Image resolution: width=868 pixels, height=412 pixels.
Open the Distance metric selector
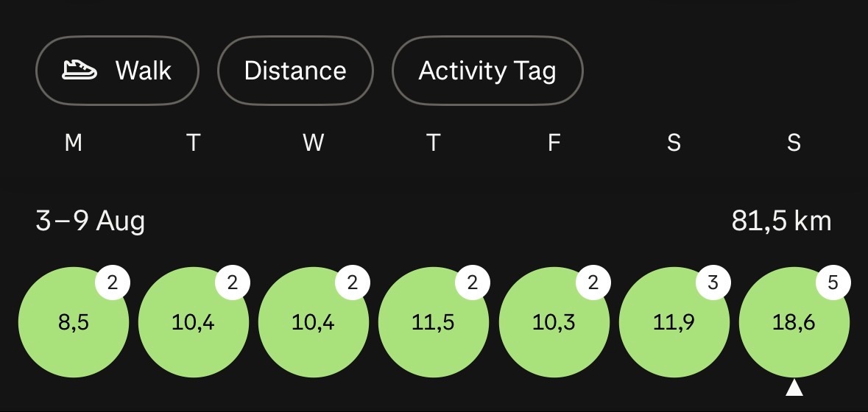pyautogui.click(x=296, y=71)
